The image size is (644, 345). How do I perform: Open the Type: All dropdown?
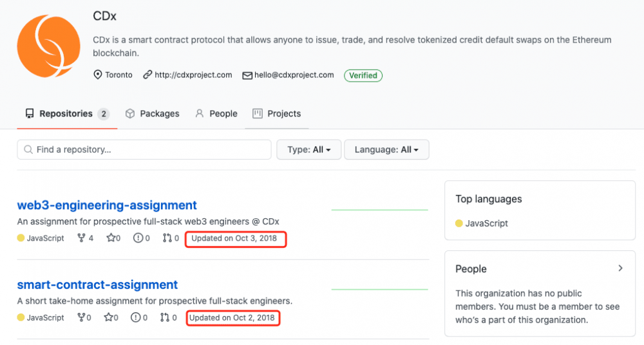click(309, 149)
